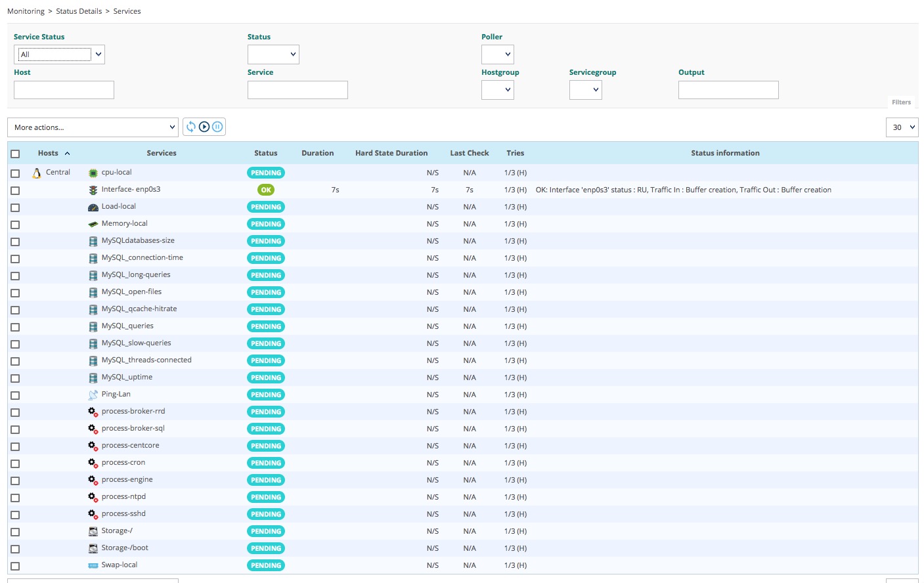Click the gauge icon next to Load-local
Image resolution: width=924 pixels, height=583 pixels.
pyautogui.click(x=93, y=207)
